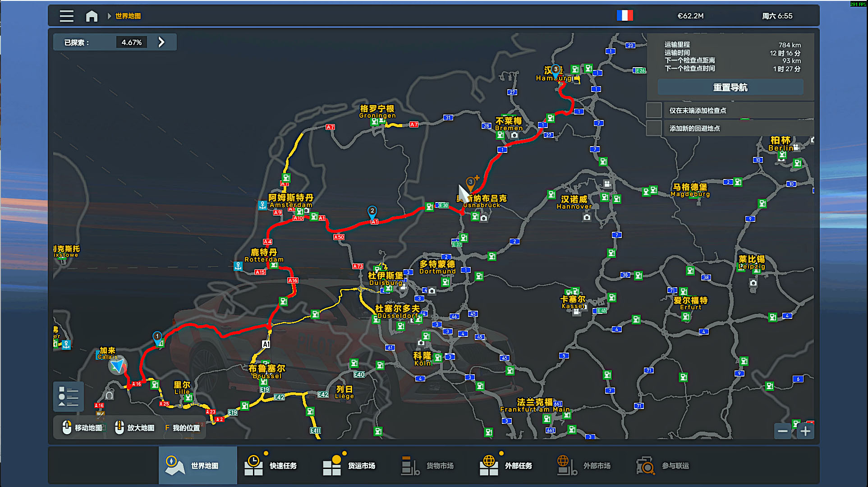The width and height of the screenshot is (868, 487).
Task: Click the orange waypoint 3 marker near Osnabrück
Action: coord(470,183)
